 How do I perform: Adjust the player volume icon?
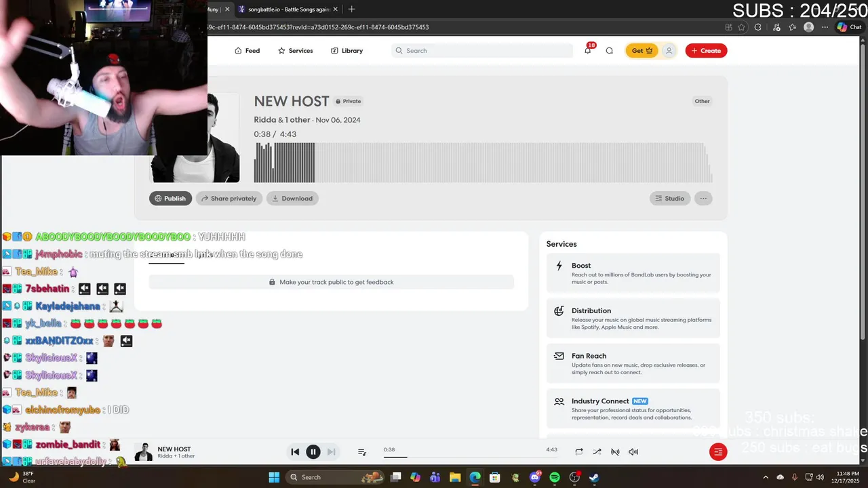click(x=633, y=452)
